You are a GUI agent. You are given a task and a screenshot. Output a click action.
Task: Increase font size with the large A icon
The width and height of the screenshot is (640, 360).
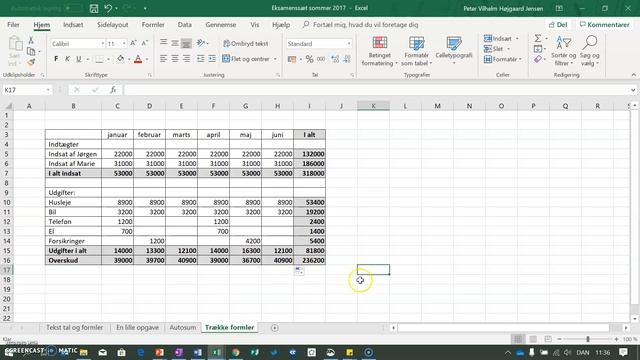pos(133,43)
